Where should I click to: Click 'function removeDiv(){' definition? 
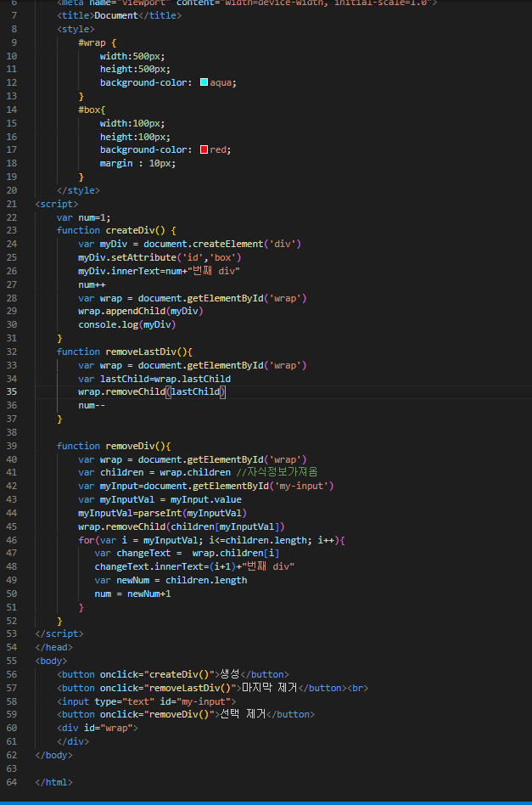114,446
